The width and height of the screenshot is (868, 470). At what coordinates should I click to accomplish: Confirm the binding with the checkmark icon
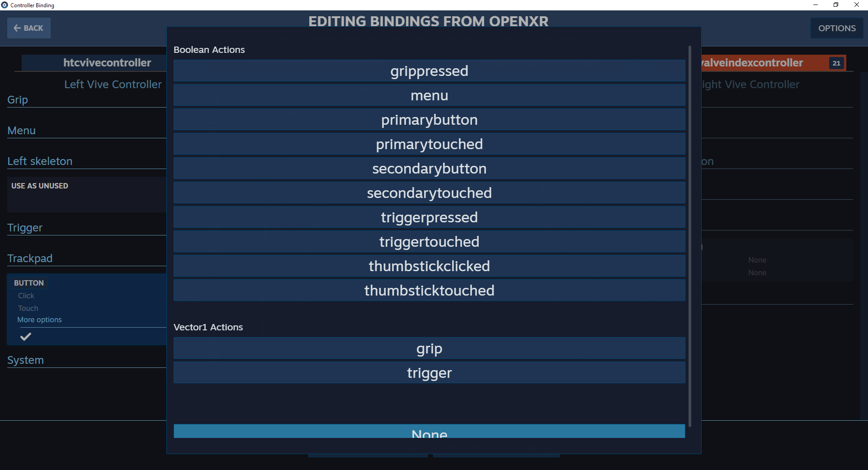point(26,337)
